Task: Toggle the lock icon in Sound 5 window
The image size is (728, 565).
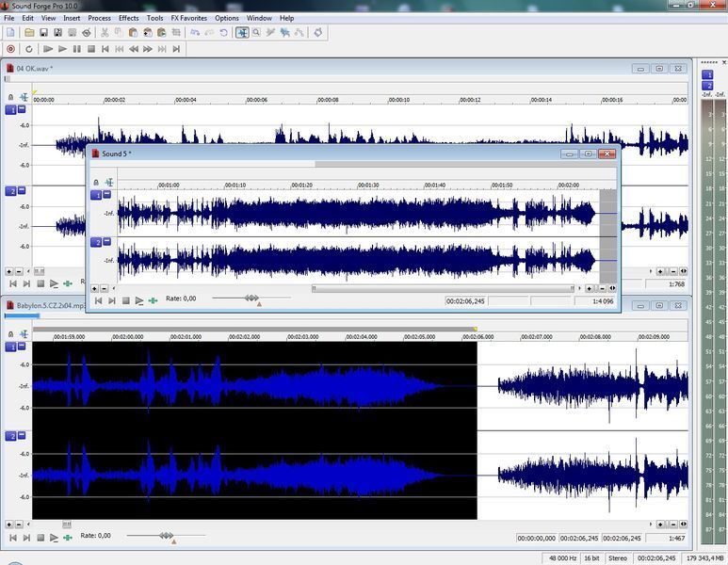Action: click(96, 183)
